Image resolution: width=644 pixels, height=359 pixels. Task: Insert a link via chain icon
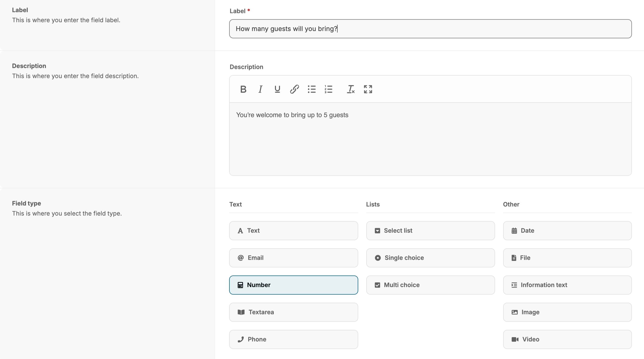[294, 89]
